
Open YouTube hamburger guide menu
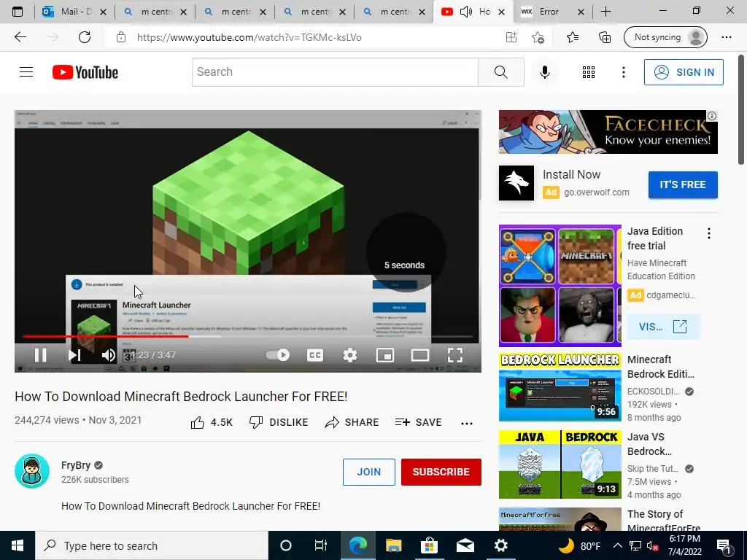(26, 72)
